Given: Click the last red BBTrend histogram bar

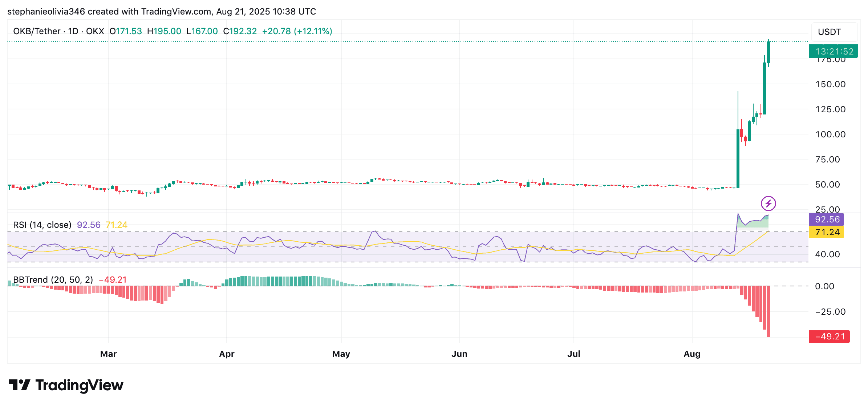Looking at the screenshot, I should coord(768,311).
